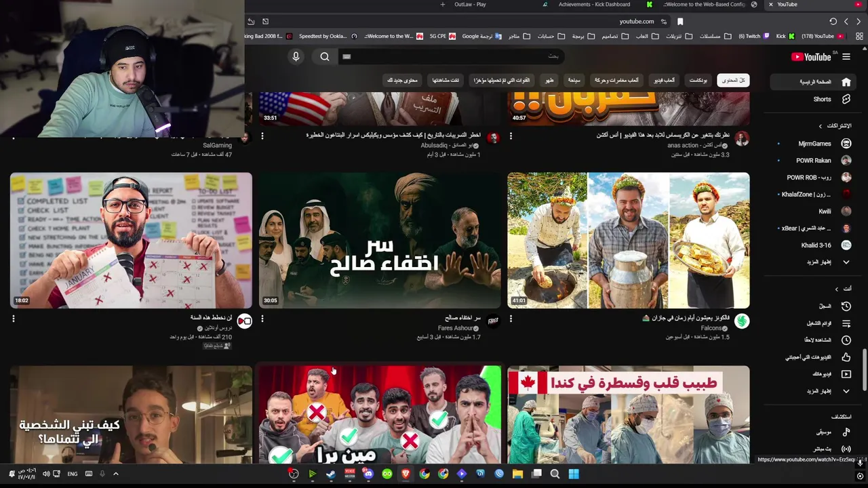The width and height of the screenshot is (868, 488).
Task: Click the search magnifier button
Action: [x=325, y=57]
